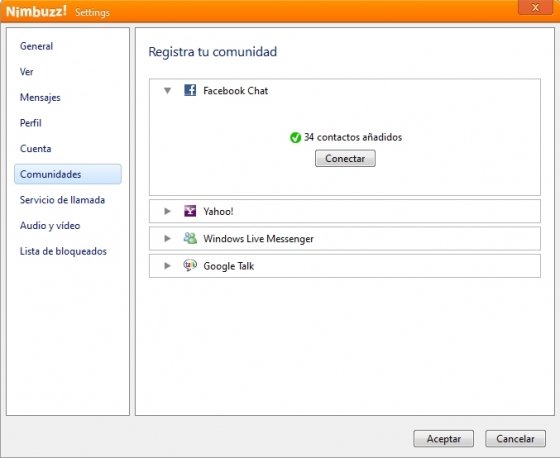
Task: Open the General settings section
Action: coord(36,46)
